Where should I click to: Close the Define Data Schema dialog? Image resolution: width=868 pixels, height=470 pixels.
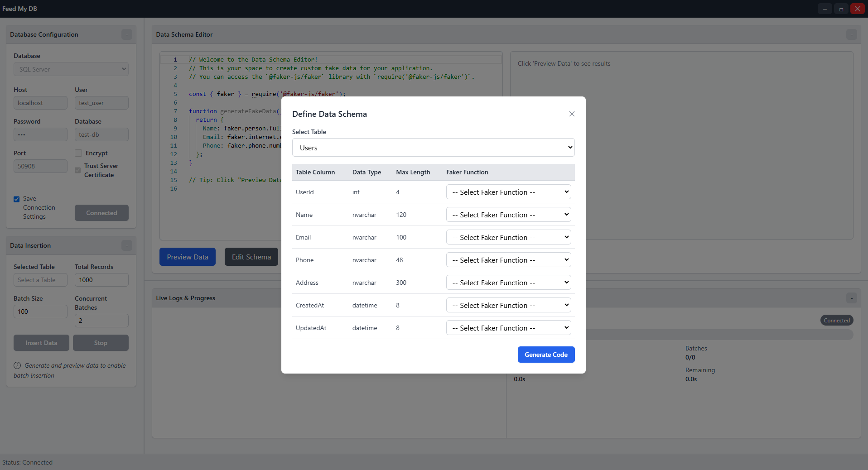coord(572,114)
